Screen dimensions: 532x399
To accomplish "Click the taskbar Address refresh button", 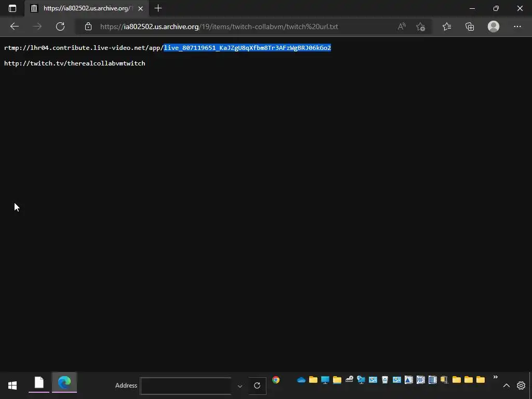I will tap(257, 386).
